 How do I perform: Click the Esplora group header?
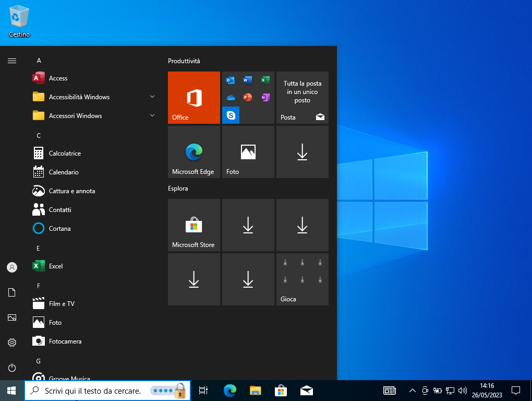click(x=178, y=188)
